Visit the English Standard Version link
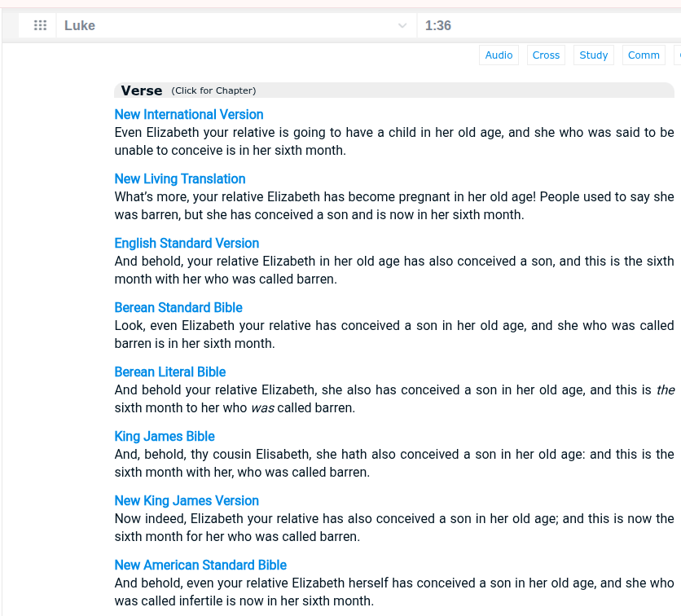 187,244
